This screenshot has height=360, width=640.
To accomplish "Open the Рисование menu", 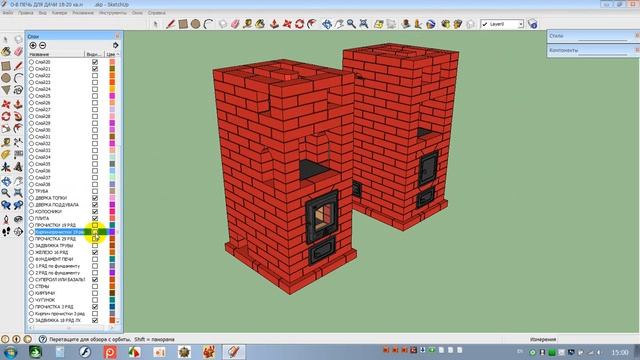I will click(83, 13).
